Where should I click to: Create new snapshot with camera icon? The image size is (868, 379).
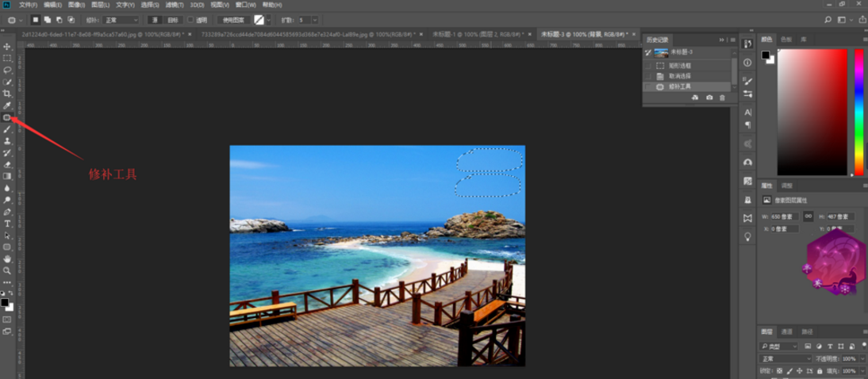click(709, 98)
